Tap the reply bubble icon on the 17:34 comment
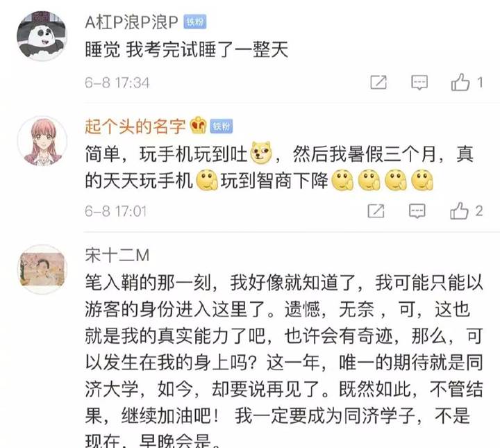500x448 pixels. [x=419, y=83]
